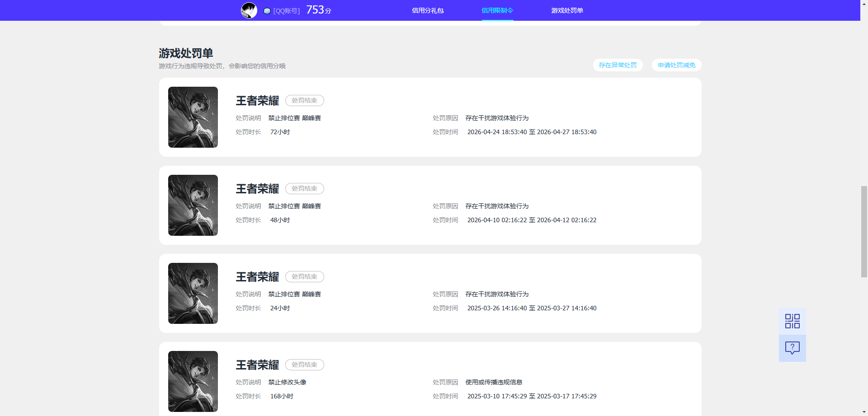
Task: Click 存在干扰游戏体验行为 in the 24小时 record
Action: (497, 294)
